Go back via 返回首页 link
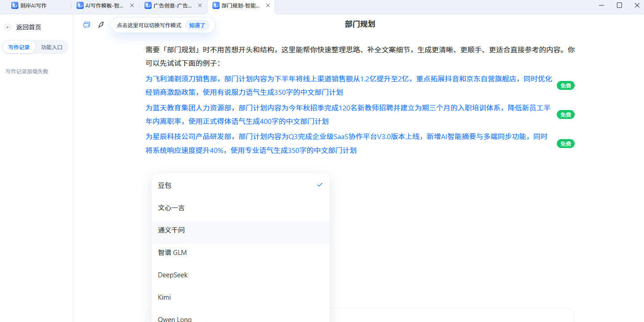The height and width of the screenshot is (322, 644). click(x=29, y=27)
